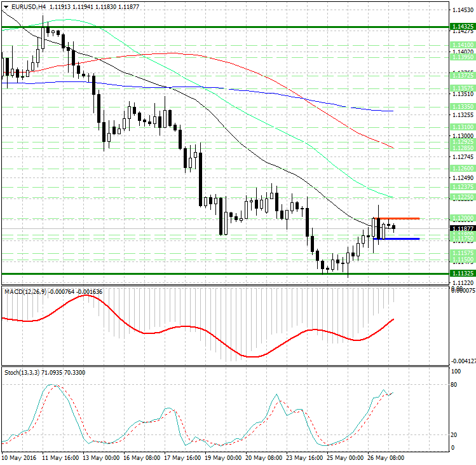Select the short orange horizontal line near 1.12000
The width and height of the screenshot is (476, 465).
point(397,219)
